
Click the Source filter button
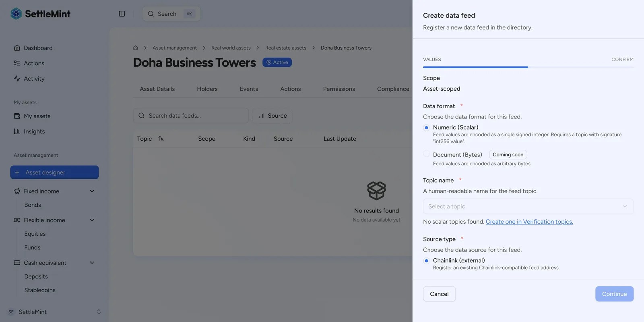click(x=272, y=116)
